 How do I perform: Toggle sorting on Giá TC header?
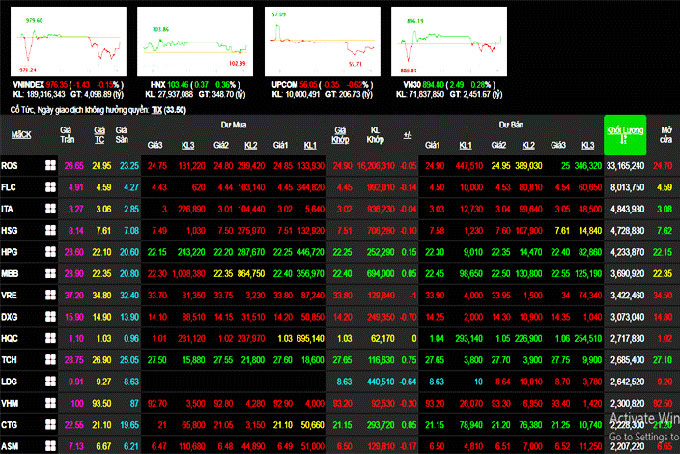click(100, 133)
